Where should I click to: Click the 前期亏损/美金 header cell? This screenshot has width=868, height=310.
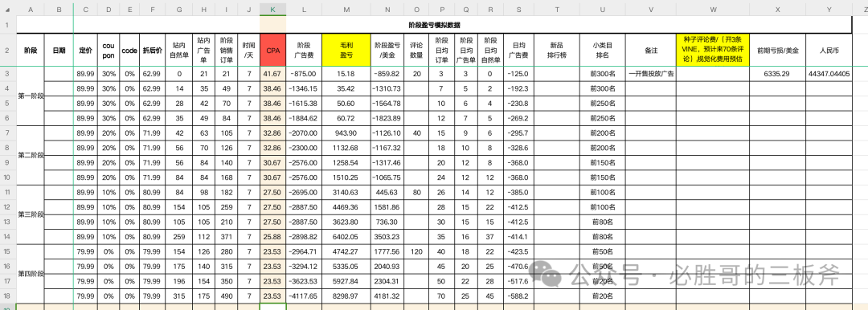(778, 51)
